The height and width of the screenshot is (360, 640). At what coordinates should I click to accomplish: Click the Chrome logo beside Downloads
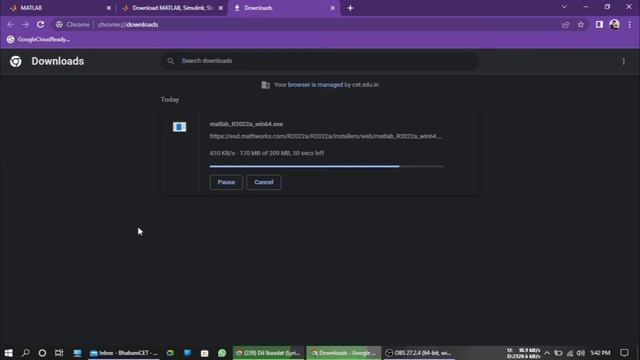[16, 61]
